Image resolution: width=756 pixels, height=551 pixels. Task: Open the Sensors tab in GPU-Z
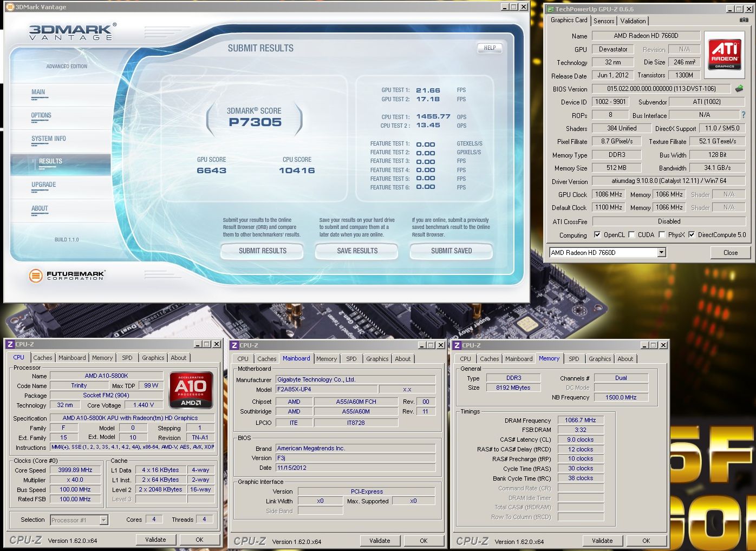point(603,21)
